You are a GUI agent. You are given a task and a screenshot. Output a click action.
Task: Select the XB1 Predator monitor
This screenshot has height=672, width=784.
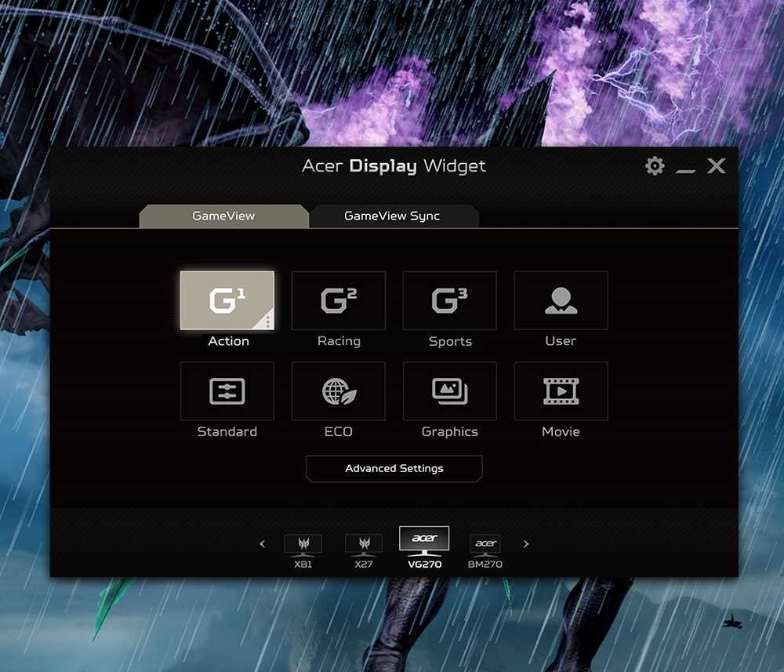[303, 551]
